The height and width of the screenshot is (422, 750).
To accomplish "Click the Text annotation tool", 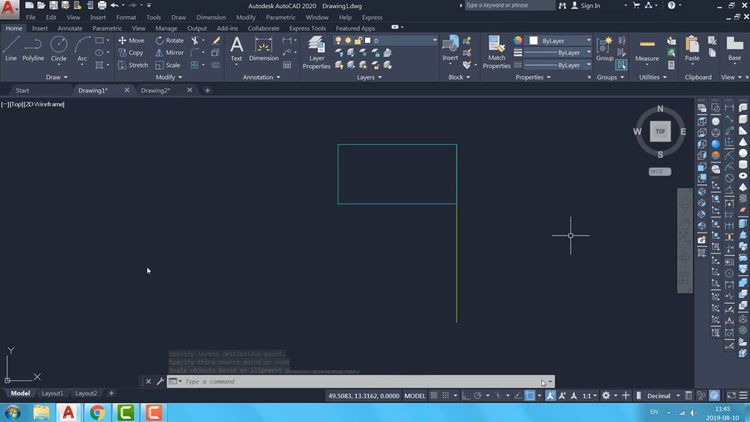I will pyautogui.click(x=236, y=49).
